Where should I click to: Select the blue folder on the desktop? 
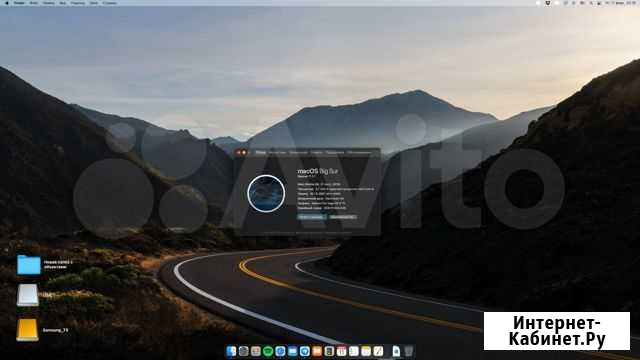(x=29, y=265)
